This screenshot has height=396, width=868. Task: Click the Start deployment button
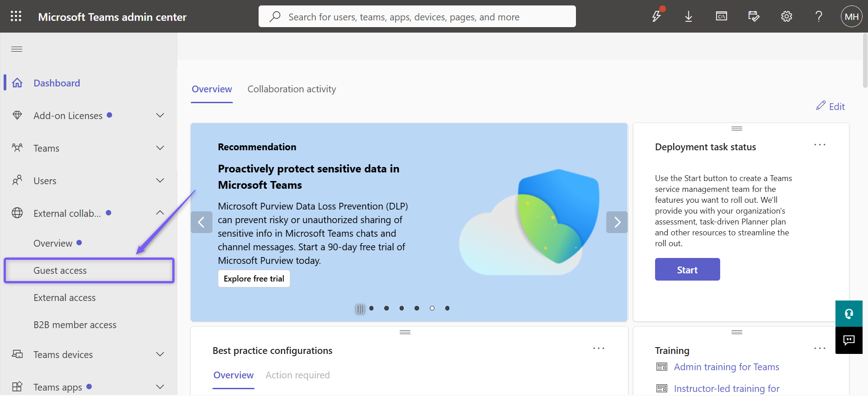[x=687, y=269]
